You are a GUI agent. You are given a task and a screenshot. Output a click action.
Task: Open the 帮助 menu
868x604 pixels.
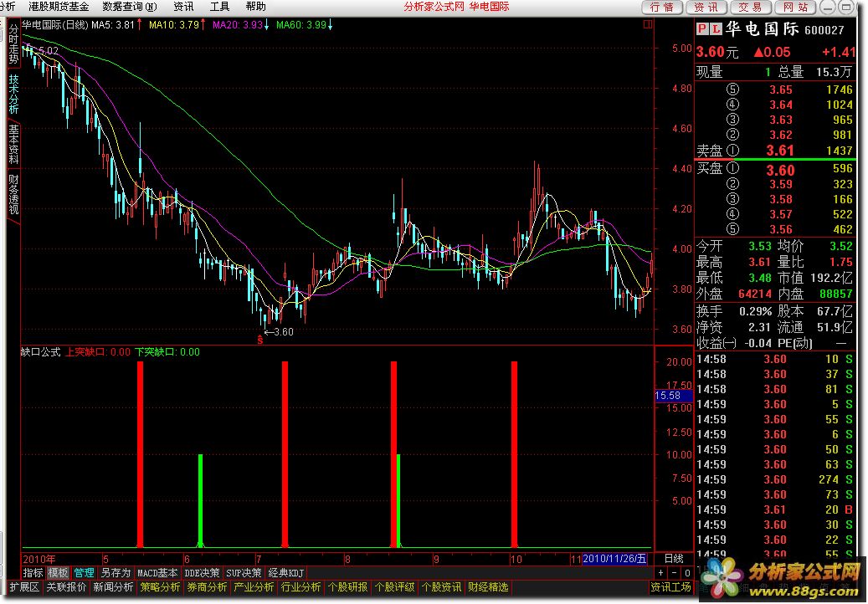[255, 7]
